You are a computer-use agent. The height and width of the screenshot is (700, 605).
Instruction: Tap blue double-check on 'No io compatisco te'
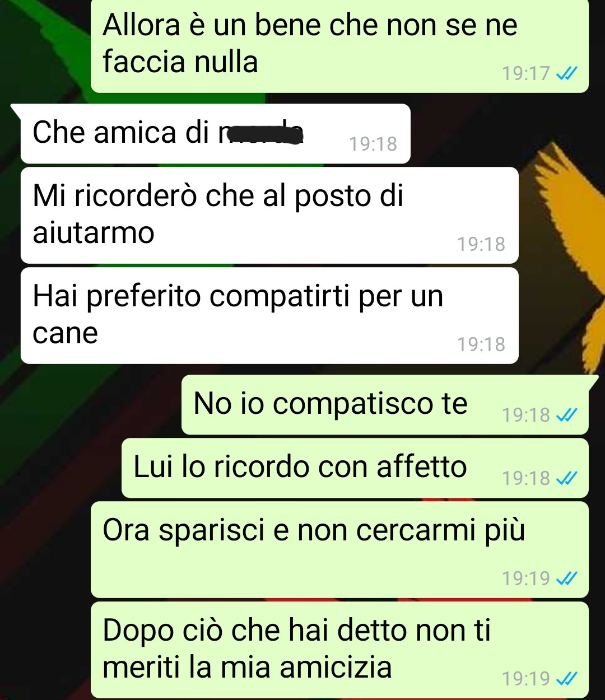click(x=566, y=415)
